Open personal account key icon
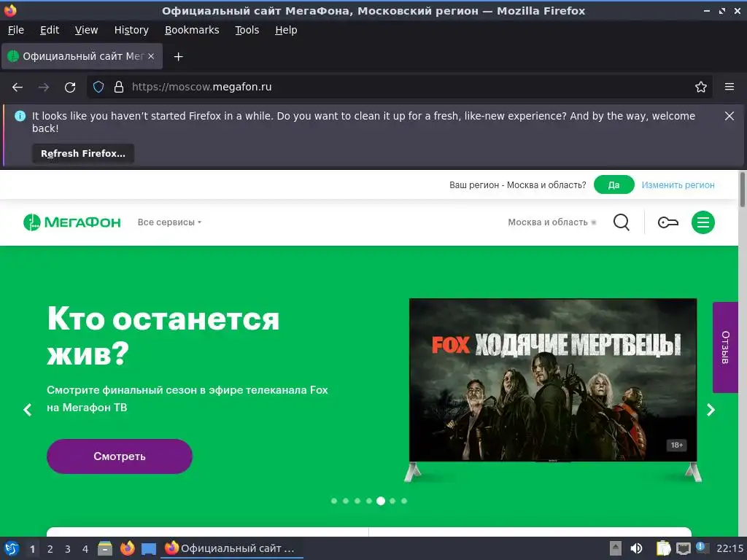 click(x=667, y=222)
